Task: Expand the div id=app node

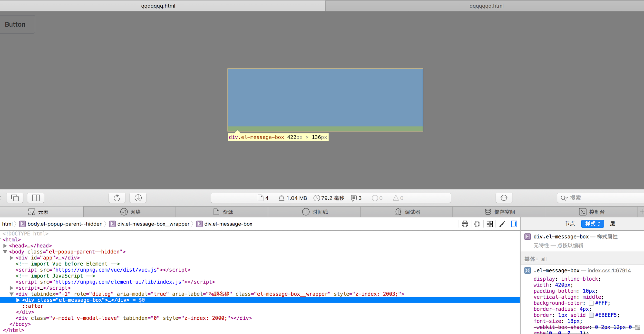Action: coord(11,258)
